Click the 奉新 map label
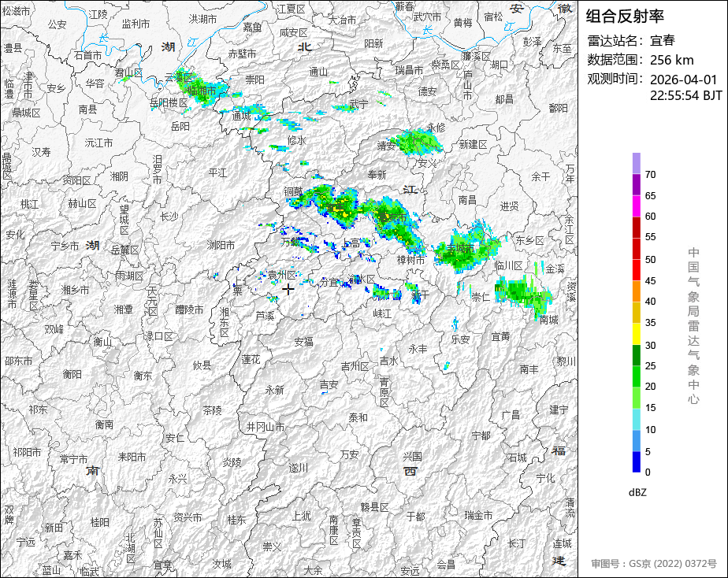Viewport: 728px width, 578px height. point(377,175)
